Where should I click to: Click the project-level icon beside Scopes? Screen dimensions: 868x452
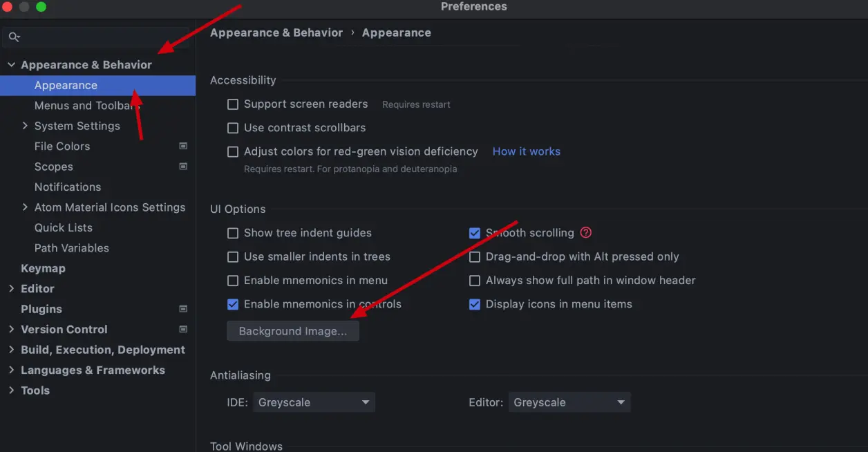click(x=183, y=167)
